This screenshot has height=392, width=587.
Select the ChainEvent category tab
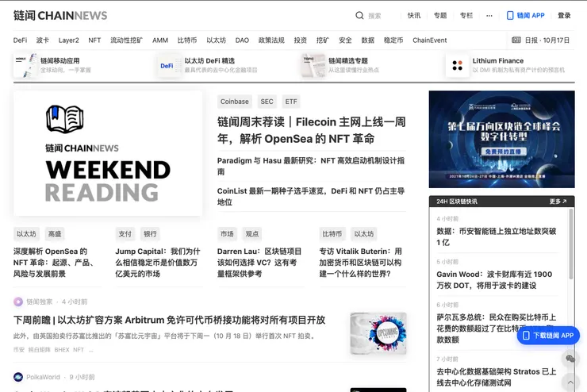[430, 40]
